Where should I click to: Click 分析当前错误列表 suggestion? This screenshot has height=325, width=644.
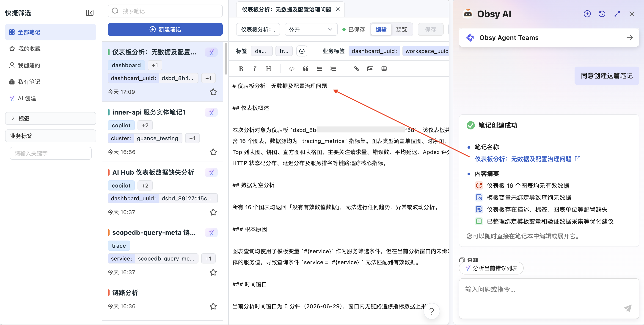tap(491, 268)
